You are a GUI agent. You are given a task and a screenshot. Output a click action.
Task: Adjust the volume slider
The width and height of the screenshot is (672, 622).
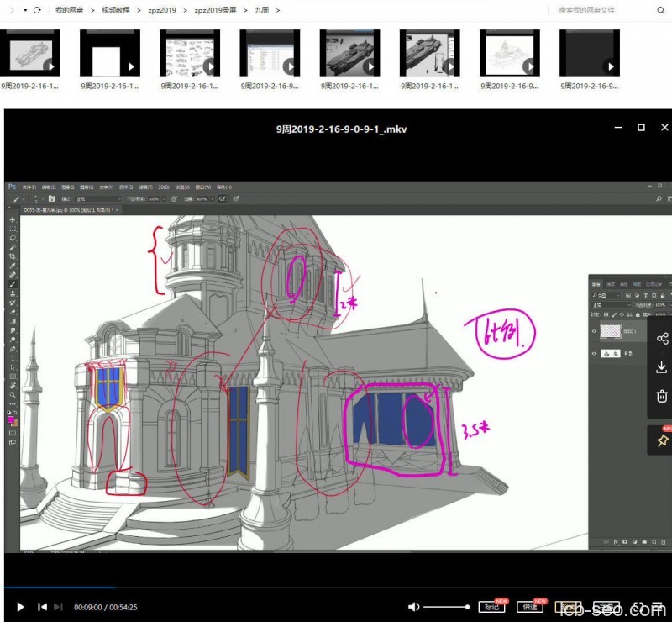(x=447, y=606)
